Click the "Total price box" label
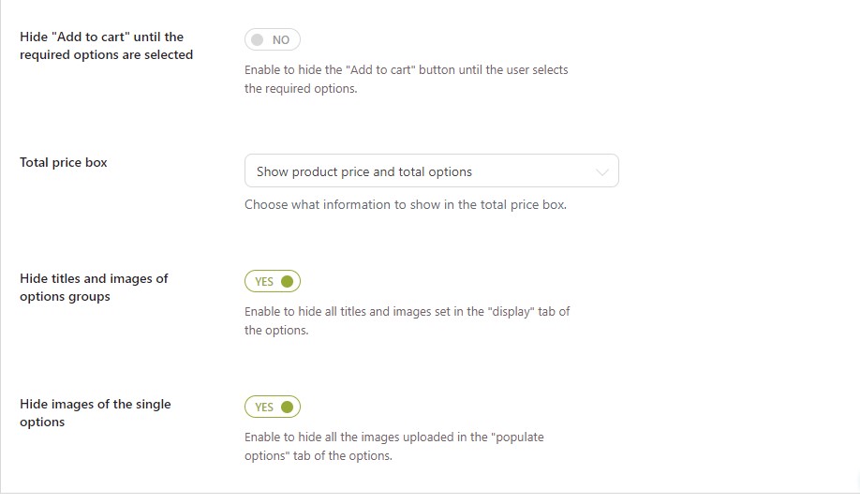The width and height of the screenshot is (860, 504). pyautogui.click(x=64, y=162)
